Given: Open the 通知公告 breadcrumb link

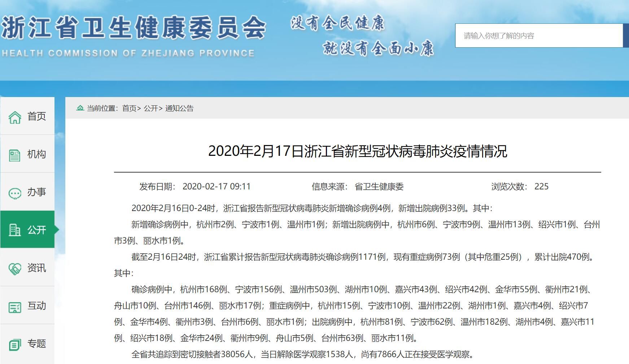Looking at the screenshot, I should pos(179,108).
